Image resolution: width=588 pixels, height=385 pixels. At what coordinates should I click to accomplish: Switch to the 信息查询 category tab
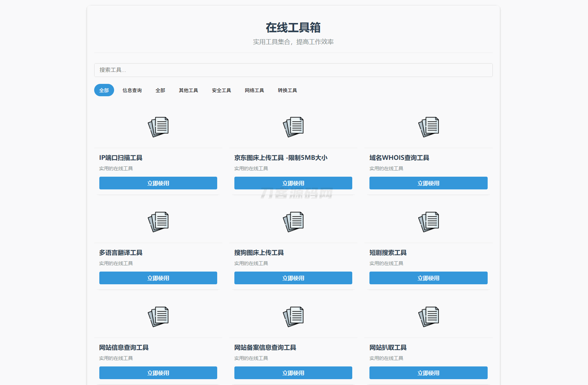tap(132, 90)
